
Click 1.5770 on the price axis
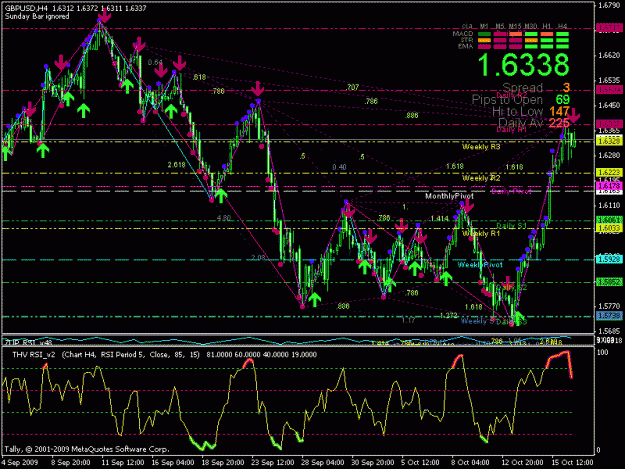click(609, 306)
